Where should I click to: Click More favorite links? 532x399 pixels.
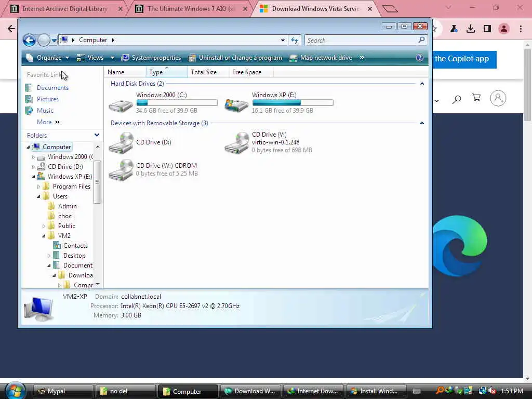48,122
